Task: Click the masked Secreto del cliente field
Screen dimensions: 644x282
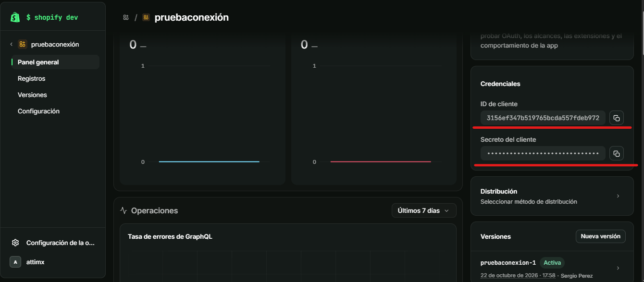Action: pos(543,153)
